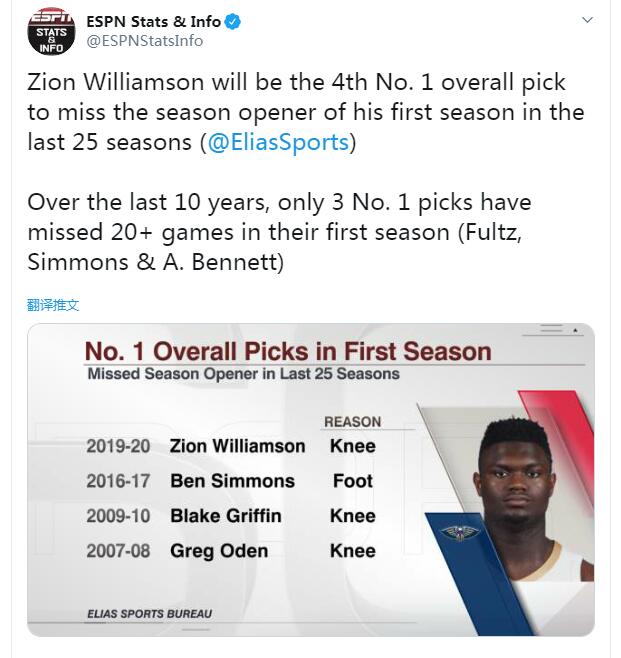The width and height of the screenshot is (621, 658).
Task: Open the tweet options chevron menu
Action: coord(587,20)
